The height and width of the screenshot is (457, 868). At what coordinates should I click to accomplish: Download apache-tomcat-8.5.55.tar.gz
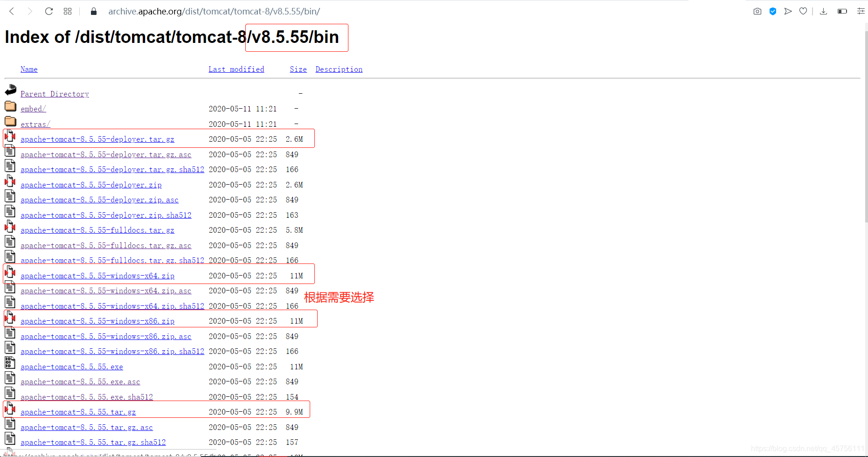pos(78,412)
